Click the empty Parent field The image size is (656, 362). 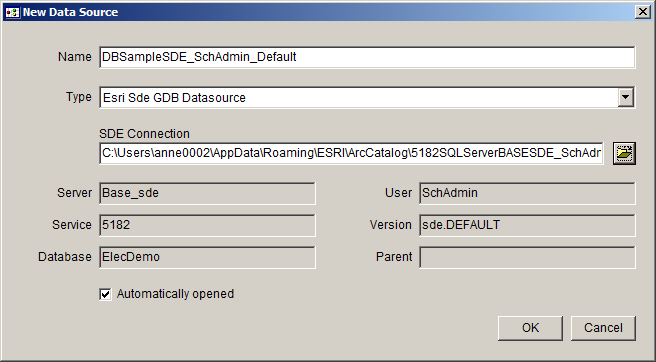pos(527,257)
